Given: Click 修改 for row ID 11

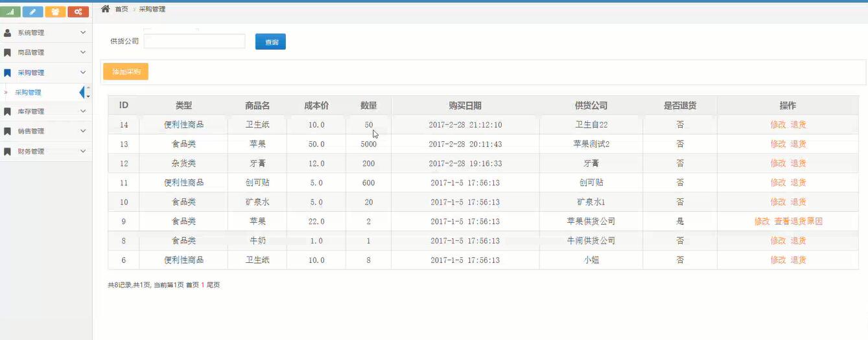Looking at the screenshot, I should pyautogui.click(x=778, y=183).
